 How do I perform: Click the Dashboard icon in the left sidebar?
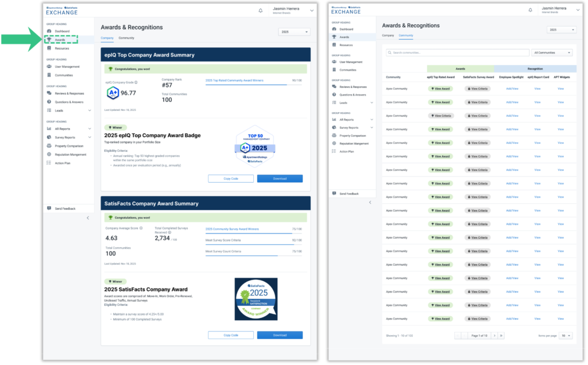(49, 31)
